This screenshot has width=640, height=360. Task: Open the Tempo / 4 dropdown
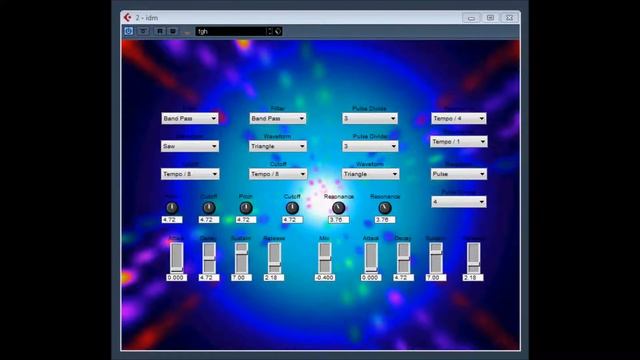[x=458, y=118]
